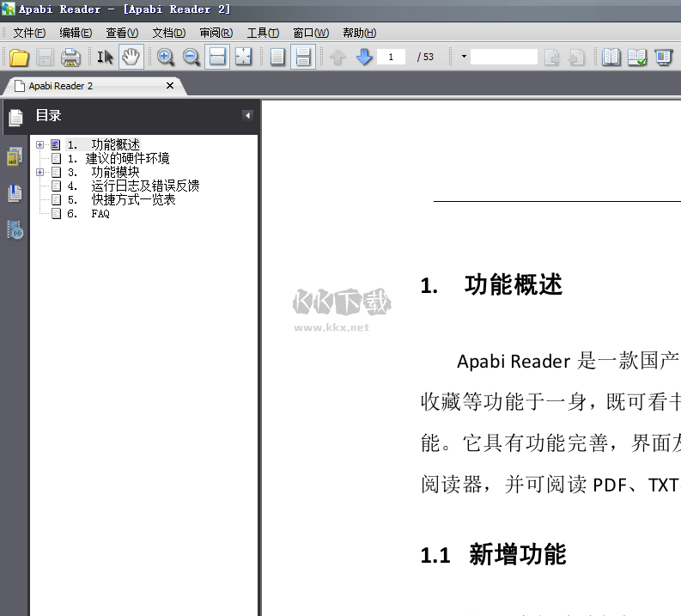Go to previous page with up arrow
The image size is (681, 616).
337,58
